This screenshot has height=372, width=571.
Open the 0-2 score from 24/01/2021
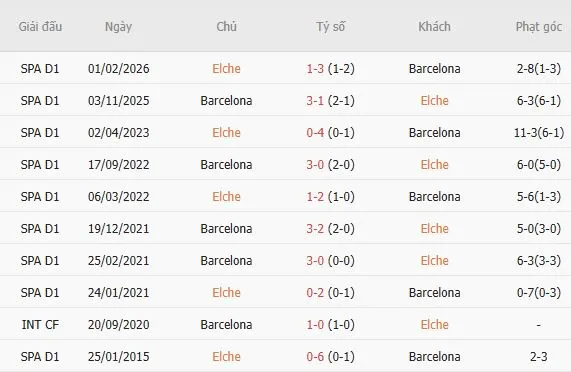(315, 293)
